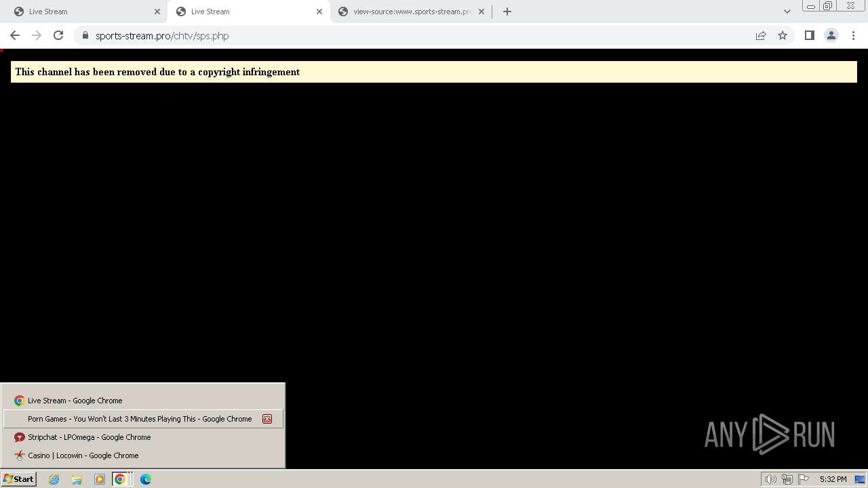Image resolution: width=868 pixels, height=488 pixels.
Task: Expand the tab search dropdown
Action: click(787, 12)
